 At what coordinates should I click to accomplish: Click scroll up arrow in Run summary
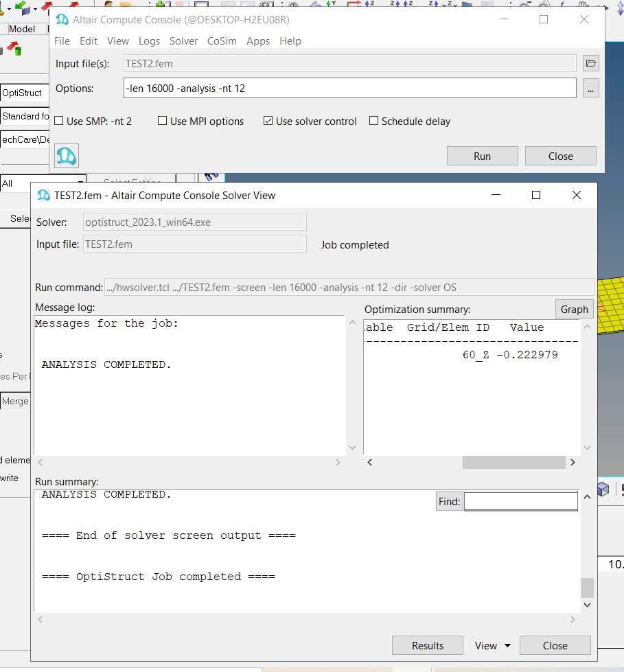587,497
